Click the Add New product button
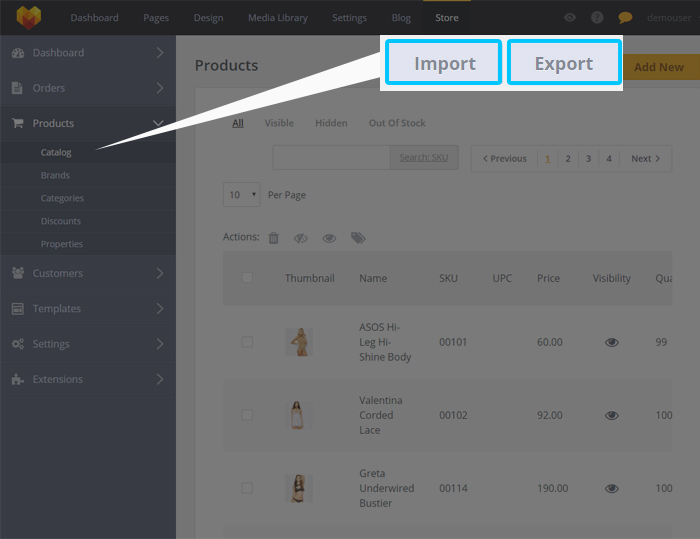 tap(661, 67)
